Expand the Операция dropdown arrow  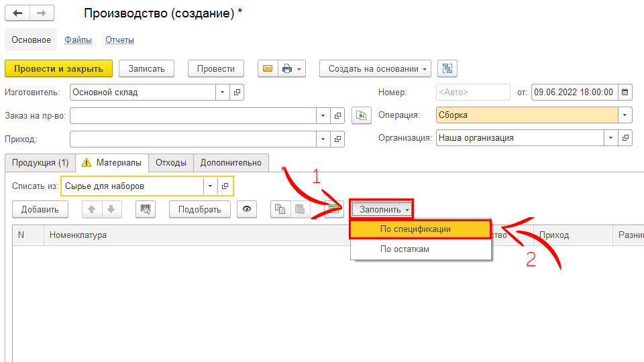[625, 115]
